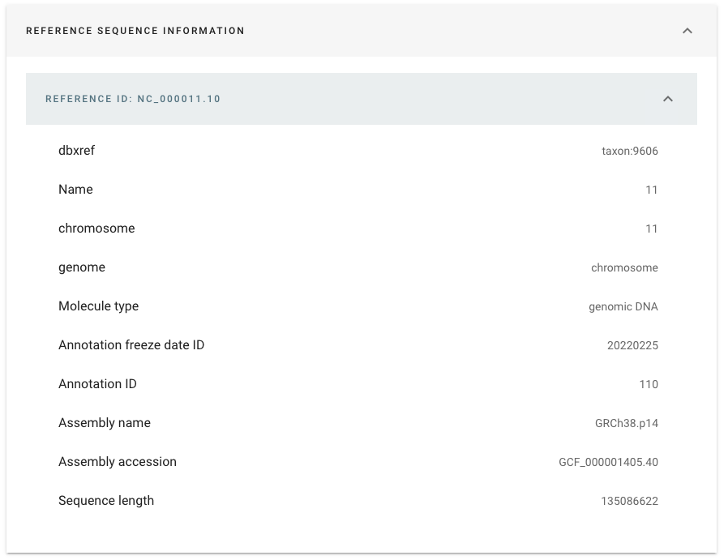Viewport: 728px width, 560px height.
Task: Click the dbxref row label
Action: tap(76, 150)
